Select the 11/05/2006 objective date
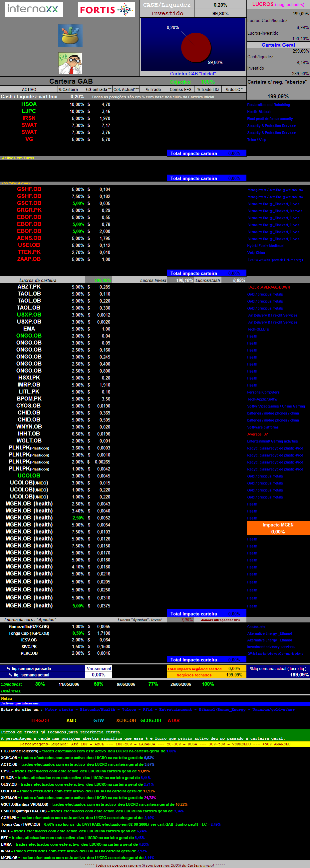The width and height of the screenshot is (310, 868). [69, 684]
